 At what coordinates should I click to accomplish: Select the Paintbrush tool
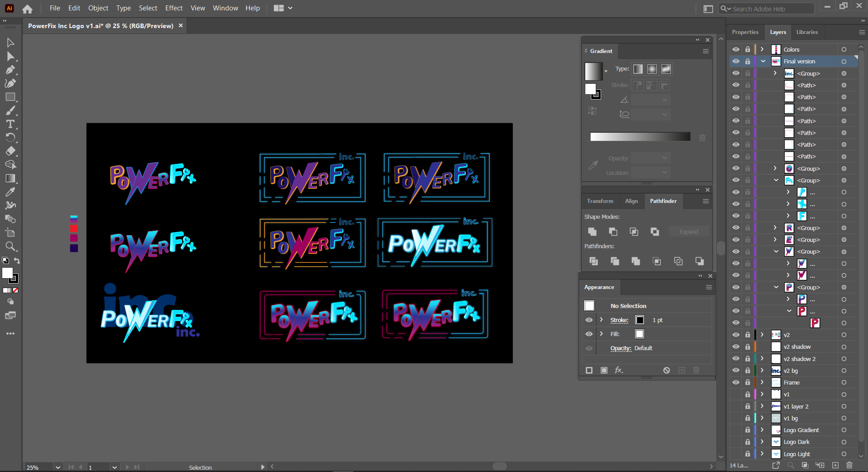pos(10,111)
